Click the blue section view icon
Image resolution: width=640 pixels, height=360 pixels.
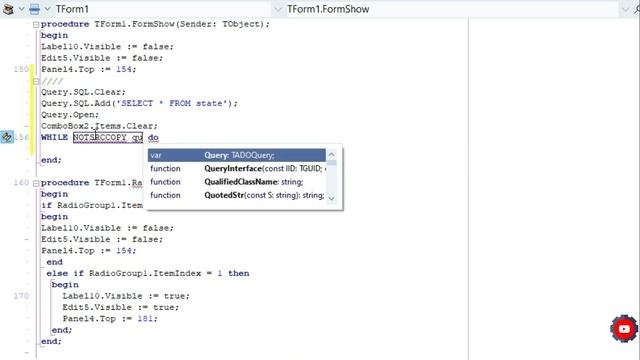(35, 9)
